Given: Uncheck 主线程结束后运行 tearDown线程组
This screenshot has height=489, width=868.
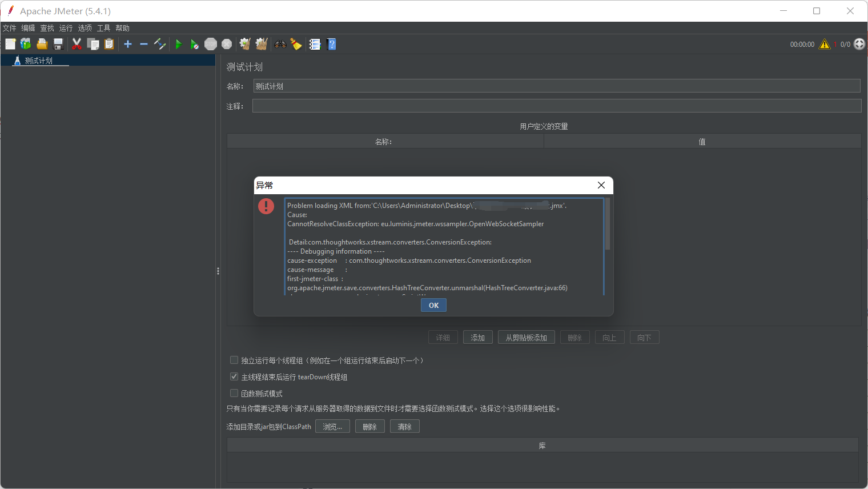Looking at the screenshot, I should tap(234, 376).
